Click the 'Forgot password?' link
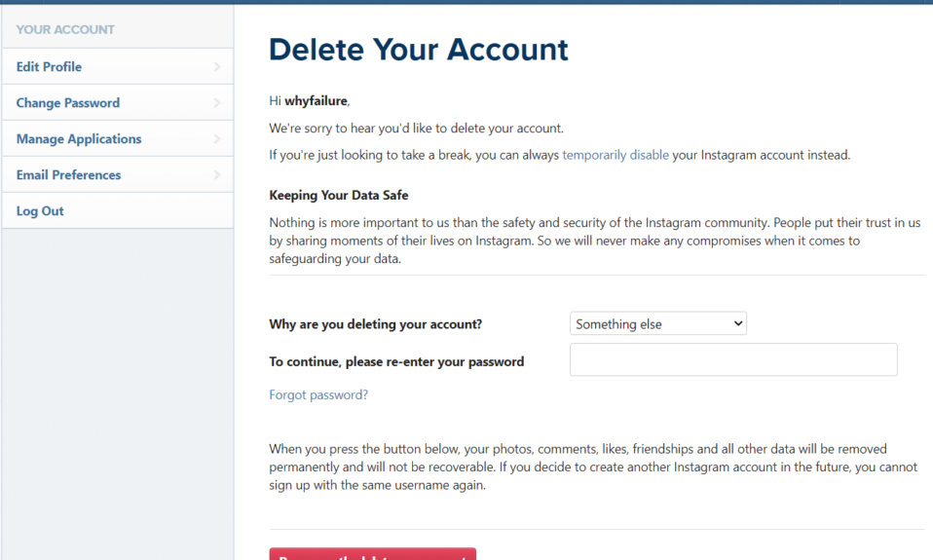This screenshot has height=560, width=933. (318, 395)
